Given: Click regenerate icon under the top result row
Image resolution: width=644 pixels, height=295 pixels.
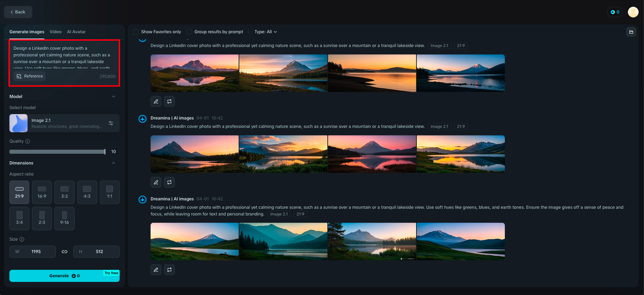Looking at the screenshot, I should pos(169,101).
